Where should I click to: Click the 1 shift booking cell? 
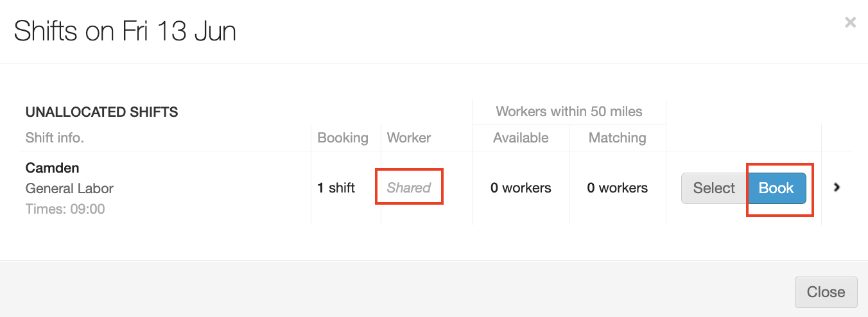(x=336, y=188)
